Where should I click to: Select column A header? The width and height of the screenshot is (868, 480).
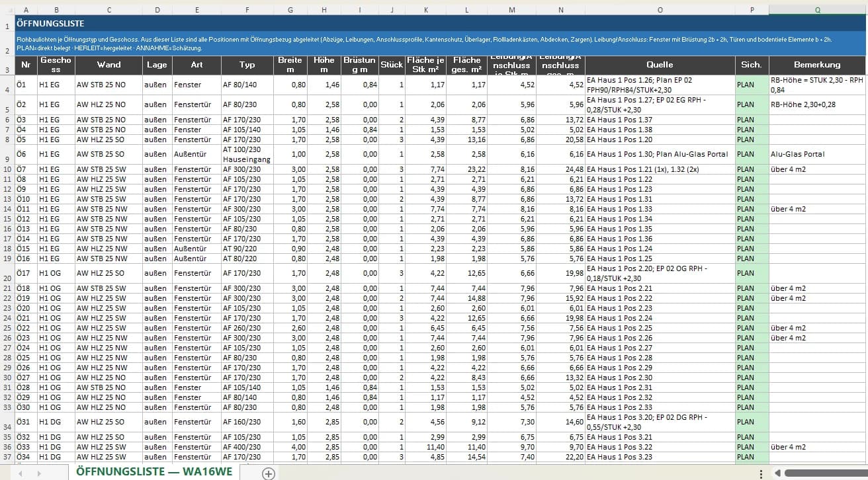[25, 10]
